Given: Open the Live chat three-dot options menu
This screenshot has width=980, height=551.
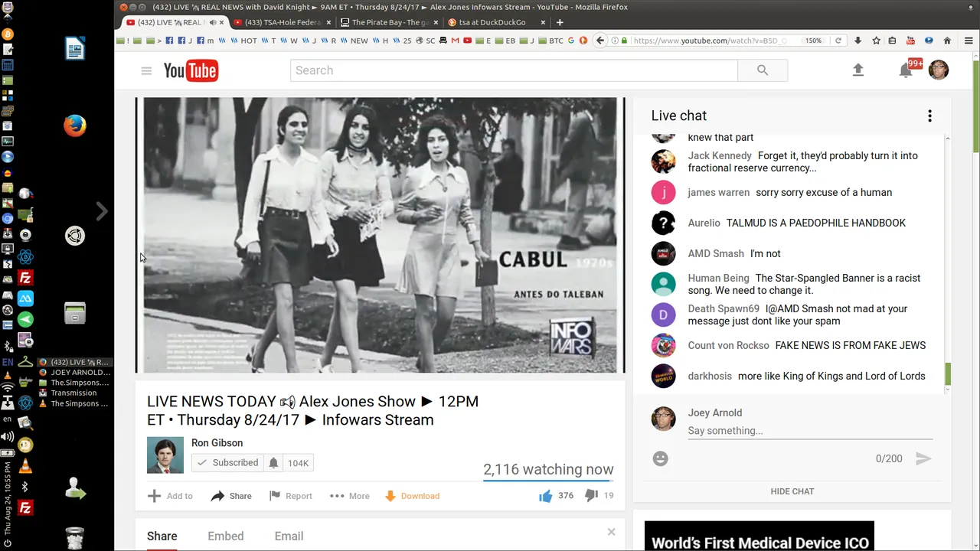Looking at the screenshot, I should (929, 116).
